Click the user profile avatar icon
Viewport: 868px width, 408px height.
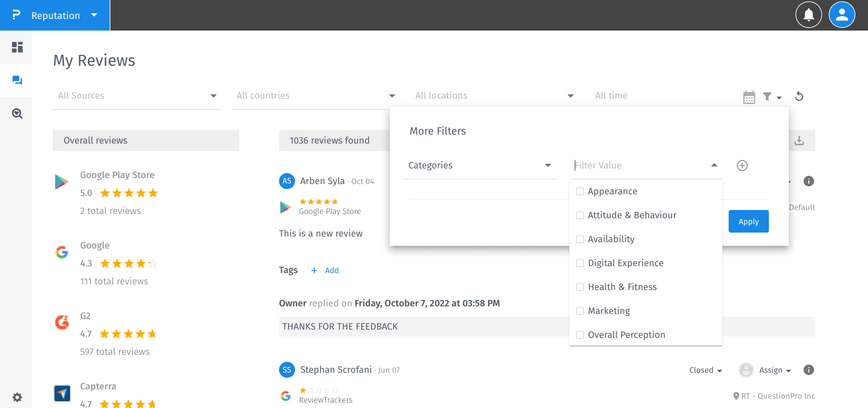coord(841,15)
